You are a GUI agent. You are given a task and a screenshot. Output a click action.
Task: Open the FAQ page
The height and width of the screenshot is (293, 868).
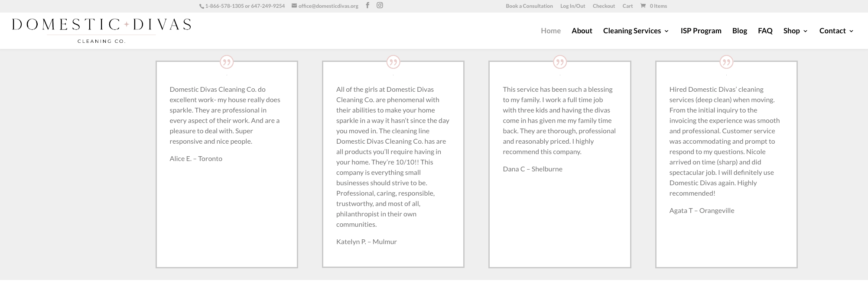click(765, 31)
